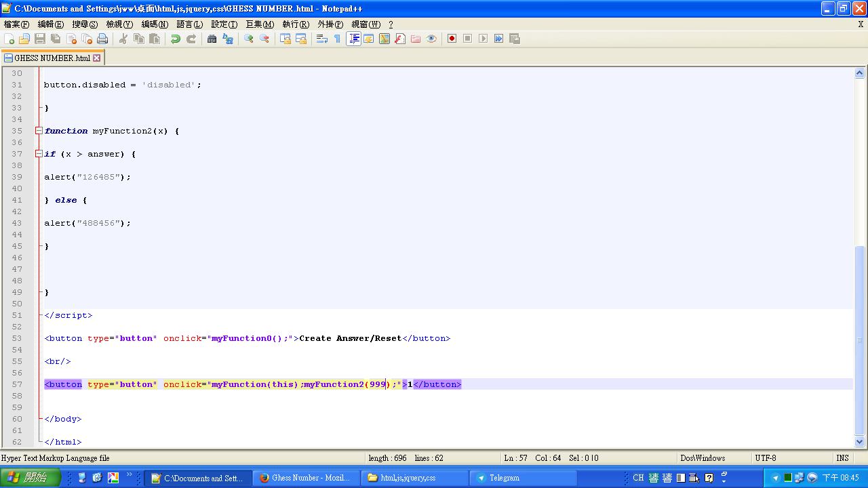Open the ? help menu
This screenshot has width=868, height=488.
pyautogui.click(x=391, y=24)
